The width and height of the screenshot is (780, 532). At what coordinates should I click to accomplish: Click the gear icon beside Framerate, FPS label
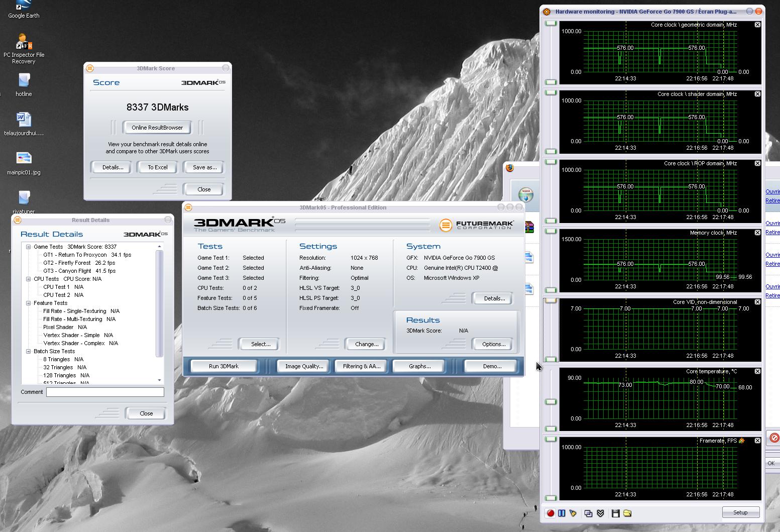(742, 441)
